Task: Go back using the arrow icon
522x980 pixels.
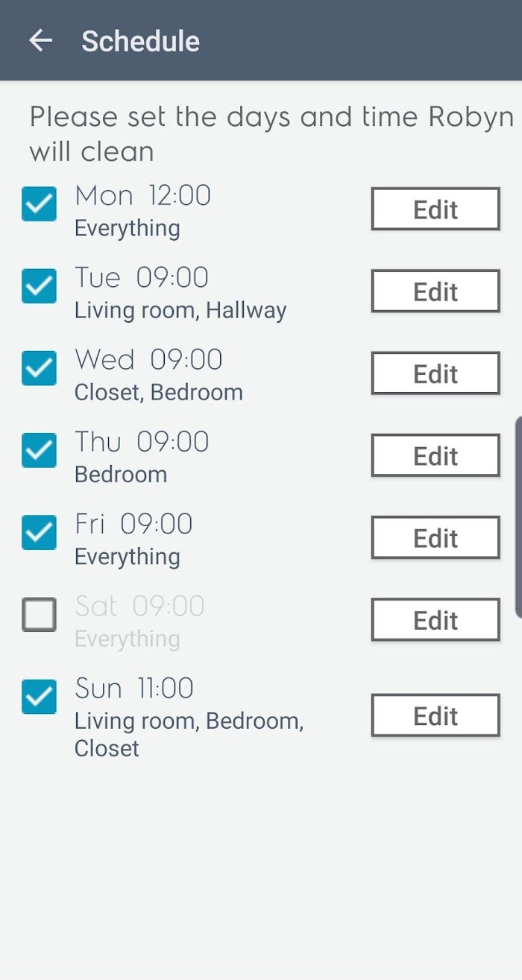Action: (x=40, y=40)
